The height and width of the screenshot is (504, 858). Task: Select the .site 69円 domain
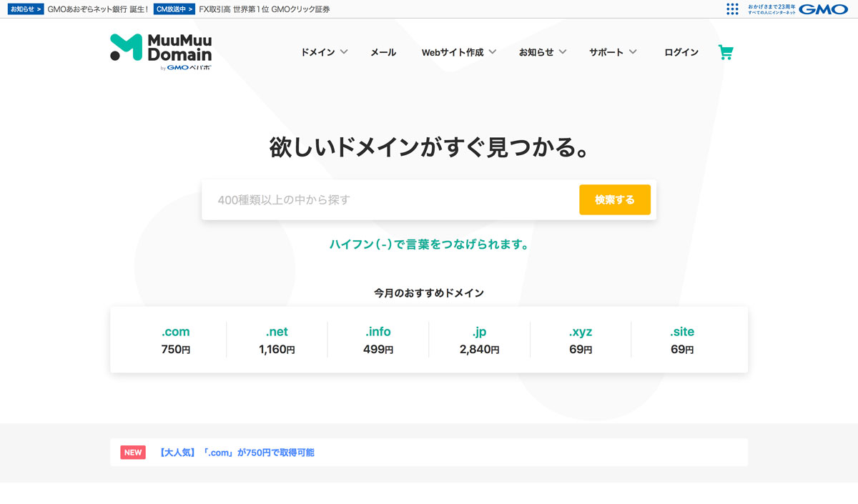[682, 340]
